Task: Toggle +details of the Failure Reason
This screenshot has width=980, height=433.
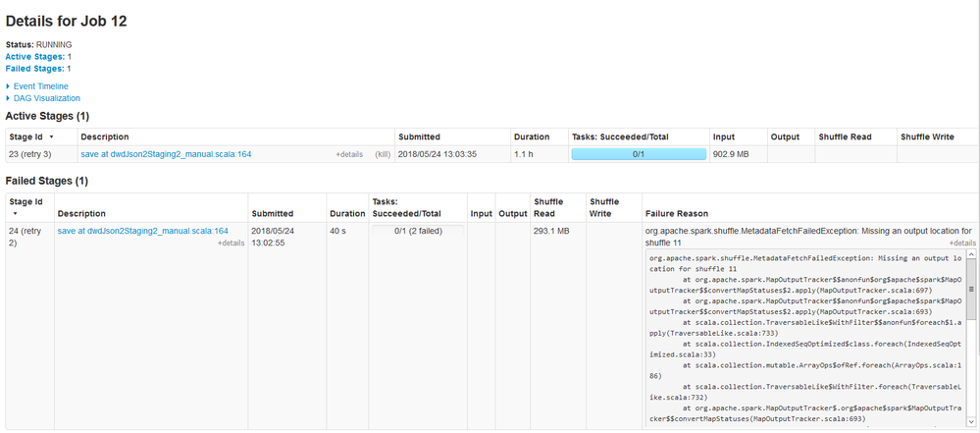Action: pyautogui.click(x=961, y=243)
